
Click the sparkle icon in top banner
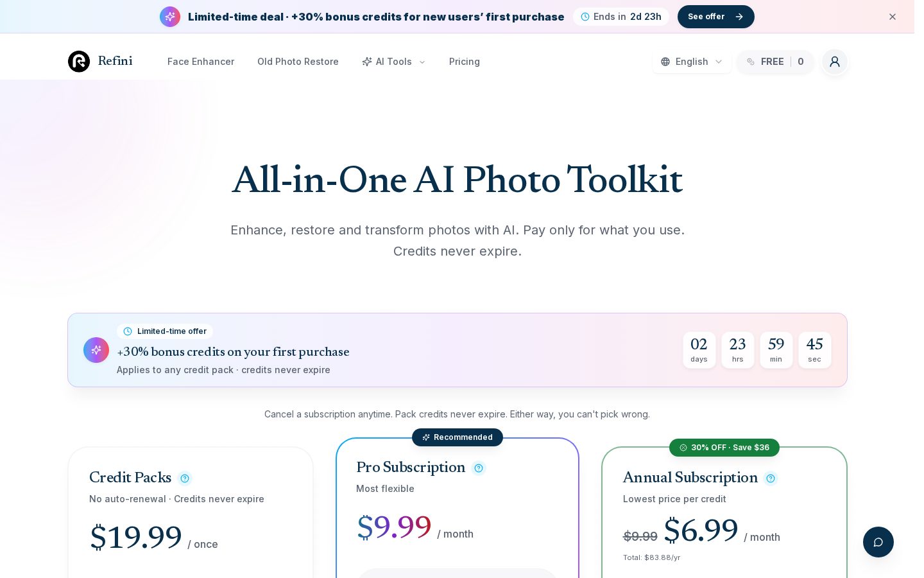pyautogui.click(x=170, y=17)
